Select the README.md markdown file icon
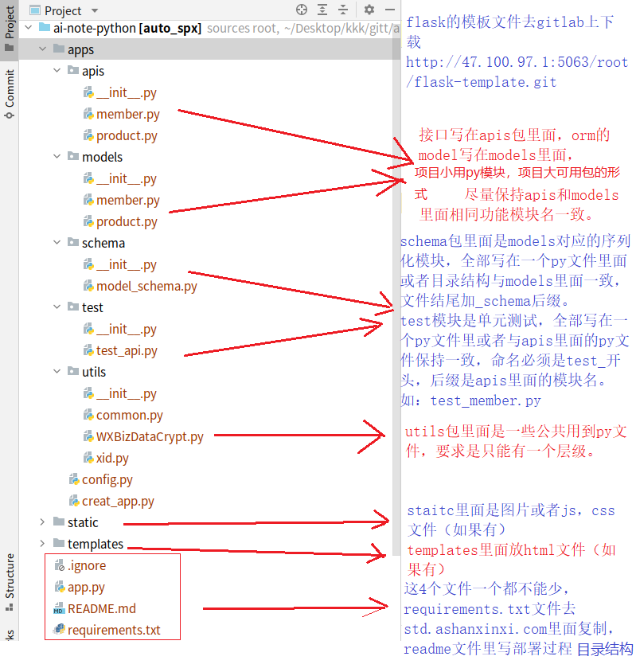 [x=59, y=609]
